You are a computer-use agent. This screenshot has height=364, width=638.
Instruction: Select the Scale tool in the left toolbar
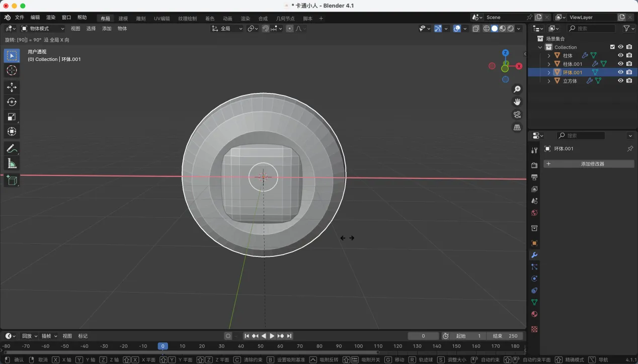pyautogui.click(x=12, y=117)
